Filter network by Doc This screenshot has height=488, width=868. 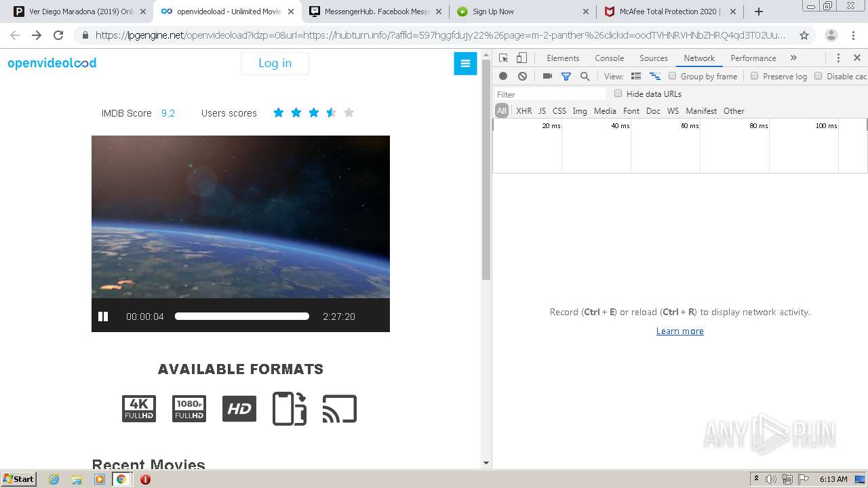point(653,111)
